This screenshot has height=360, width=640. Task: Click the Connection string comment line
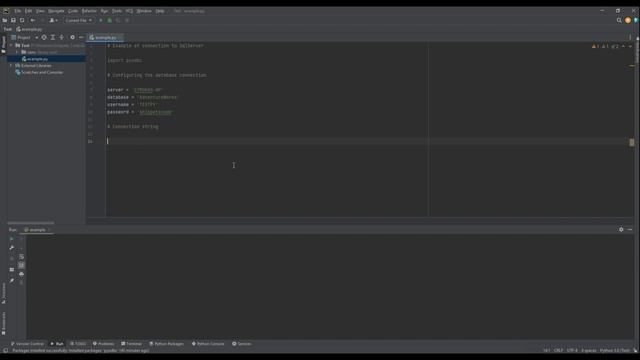(133, 127)
